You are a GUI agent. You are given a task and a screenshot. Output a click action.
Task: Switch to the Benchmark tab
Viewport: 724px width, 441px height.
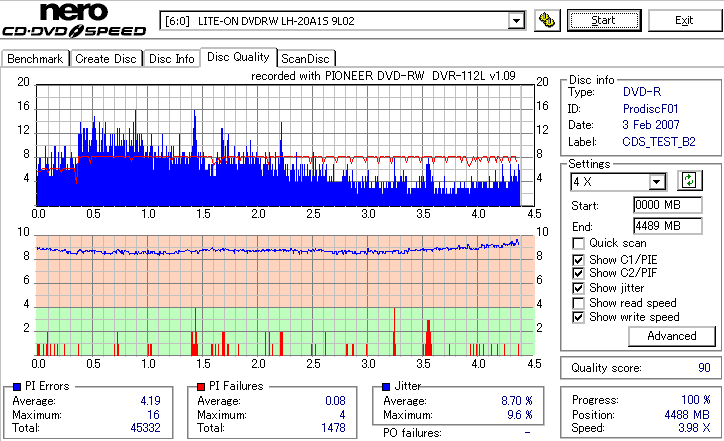click(x=35, y=59)
